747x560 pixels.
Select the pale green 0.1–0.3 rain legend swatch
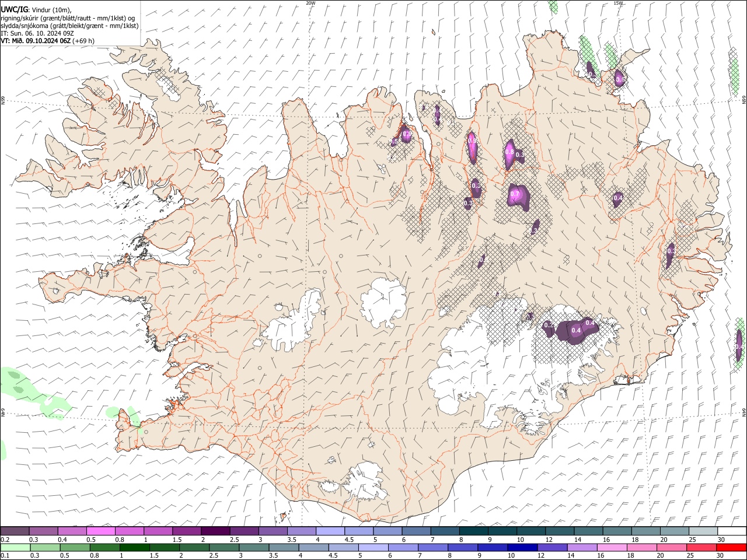pyautogui.click(x=15, y=547)
